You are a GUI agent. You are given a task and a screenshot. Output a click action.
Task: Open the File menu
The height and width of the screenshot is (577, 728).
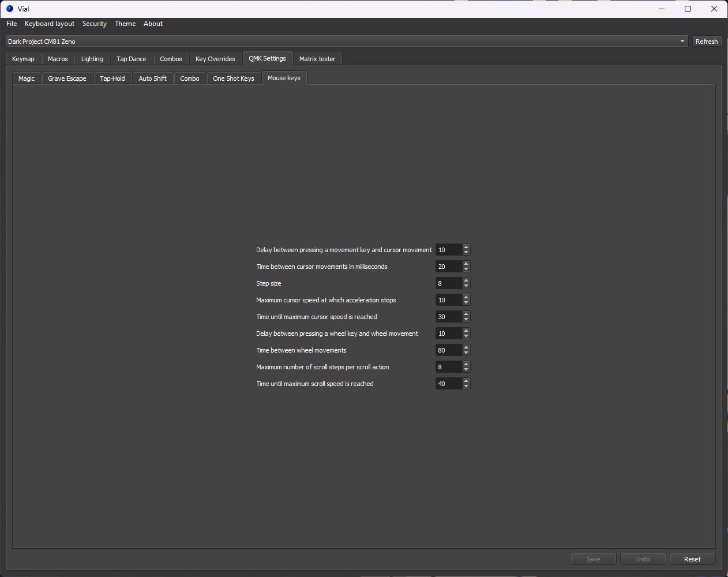click(12, 24)
